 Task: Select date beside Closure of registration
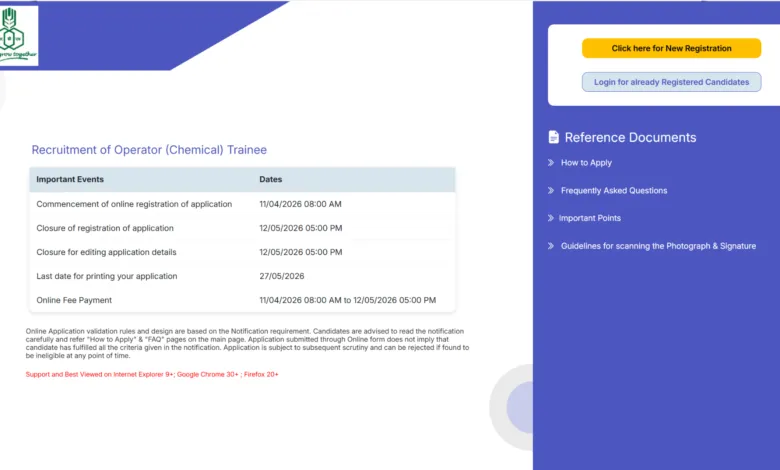(301, 228)
